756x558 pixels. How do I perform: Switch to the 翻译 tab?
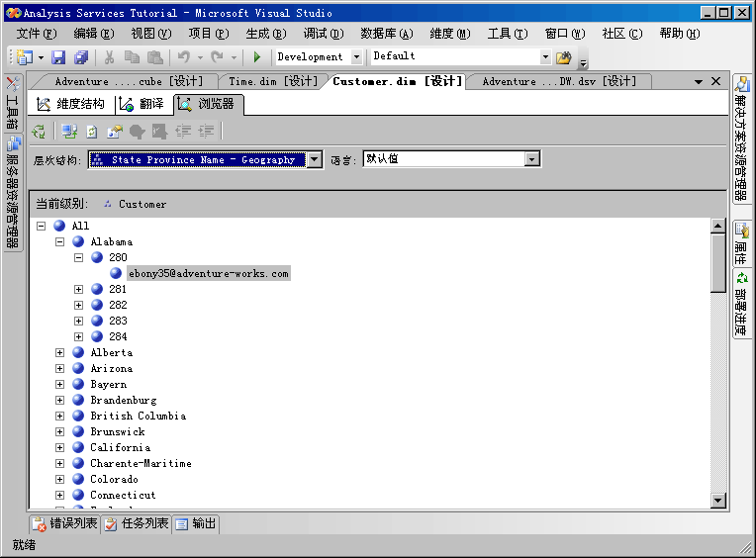click(x=142, y=104)
